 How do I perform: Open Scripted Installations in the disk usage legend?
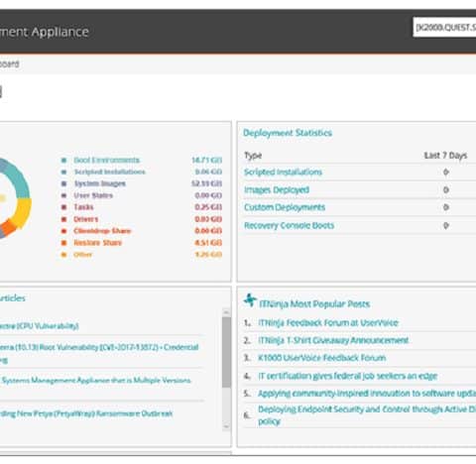coord(109,172)
